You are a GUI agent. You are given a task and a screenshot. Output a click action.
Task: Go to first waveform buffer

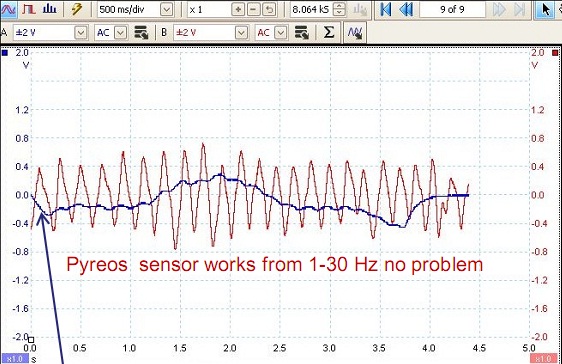(386, 9)
